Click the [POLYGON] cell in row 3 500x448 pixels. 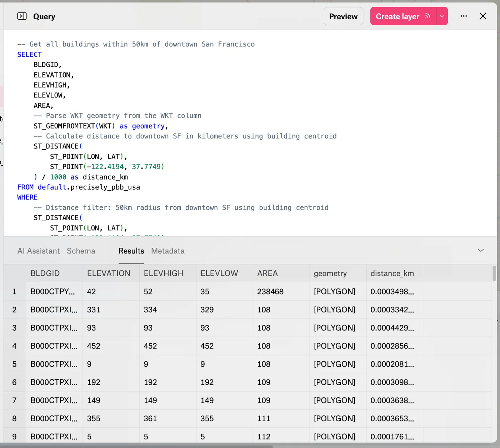338,328
